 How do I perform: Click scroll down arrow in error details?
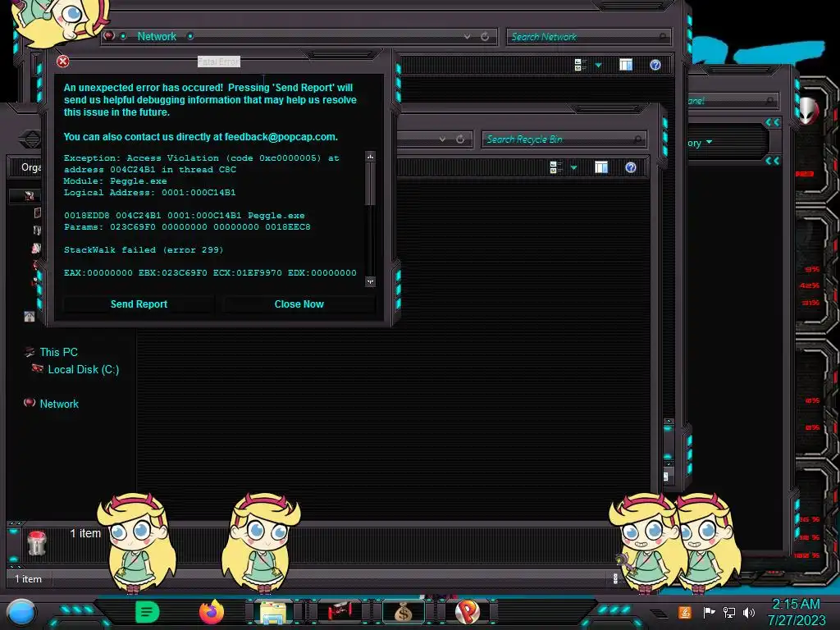[x=370, y=282]
